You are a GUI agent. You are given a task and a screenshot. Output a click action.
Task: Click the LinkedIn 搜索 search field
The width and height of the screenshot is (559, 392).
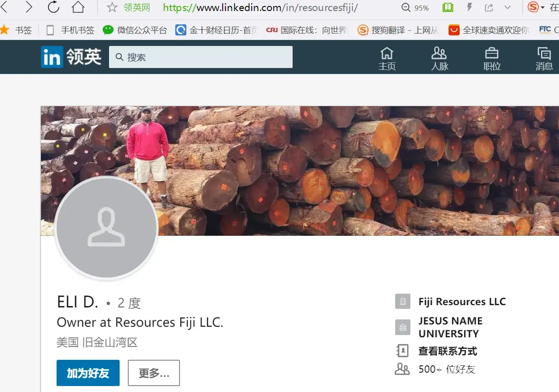click(201, 57)
